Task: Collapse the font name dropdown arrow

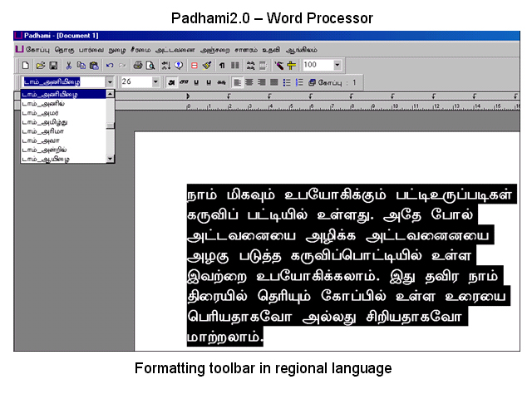Action: 110,82
